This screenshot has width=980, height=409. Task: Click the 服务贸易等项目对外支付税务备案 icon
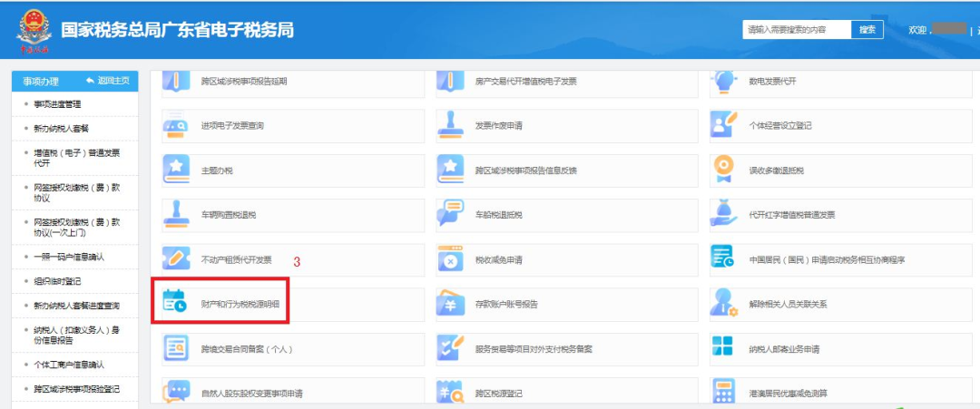point(450,348)
